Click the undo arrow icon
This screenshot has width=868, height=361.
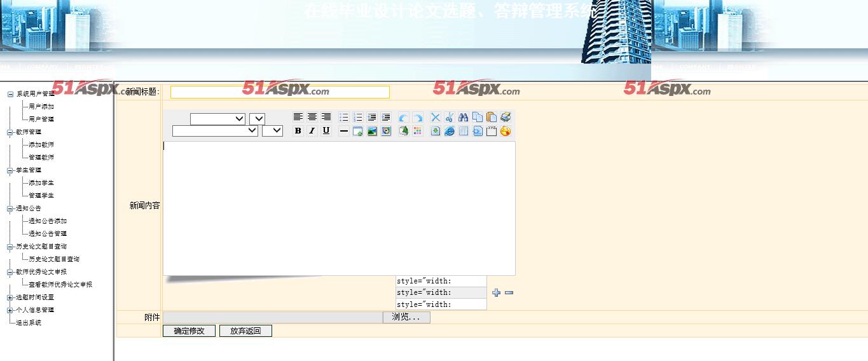(x=403, y=117)
